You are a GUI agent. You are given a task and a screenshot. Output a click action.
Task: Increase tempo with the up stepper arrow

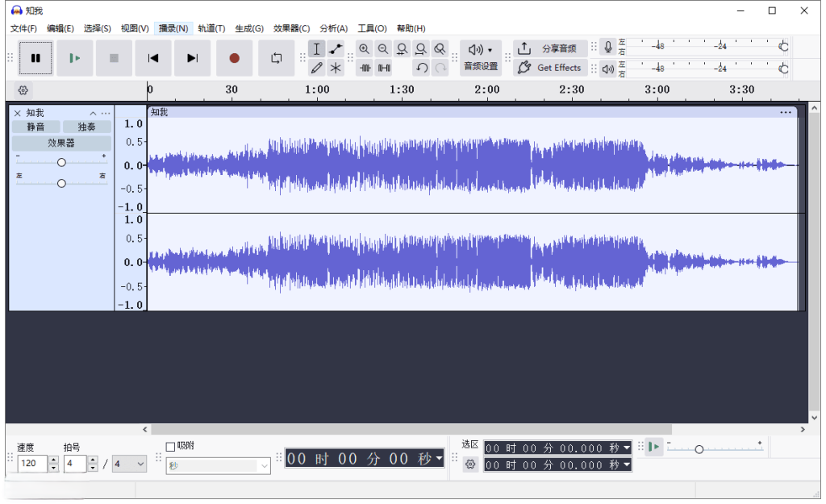tap(53, 460)
